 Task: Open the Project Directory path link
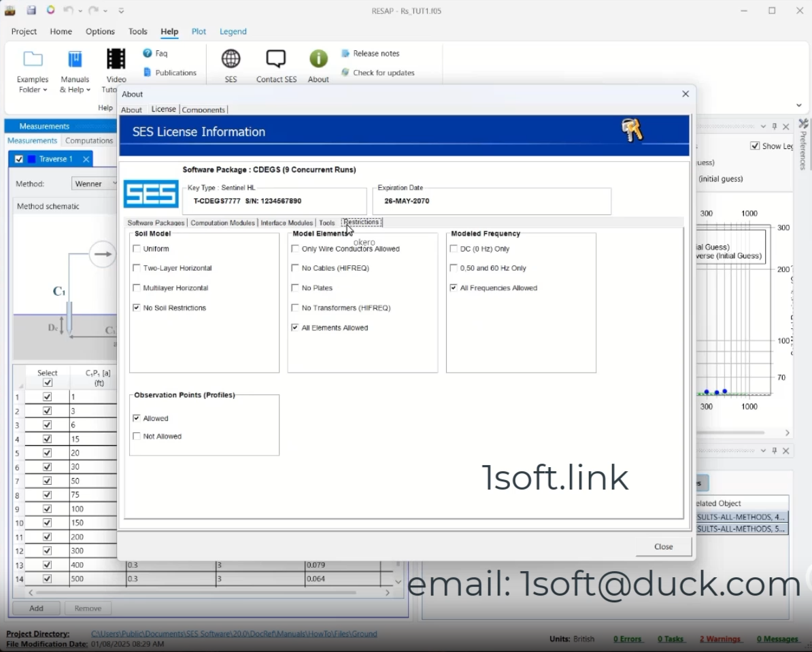(x=234, y=634)
